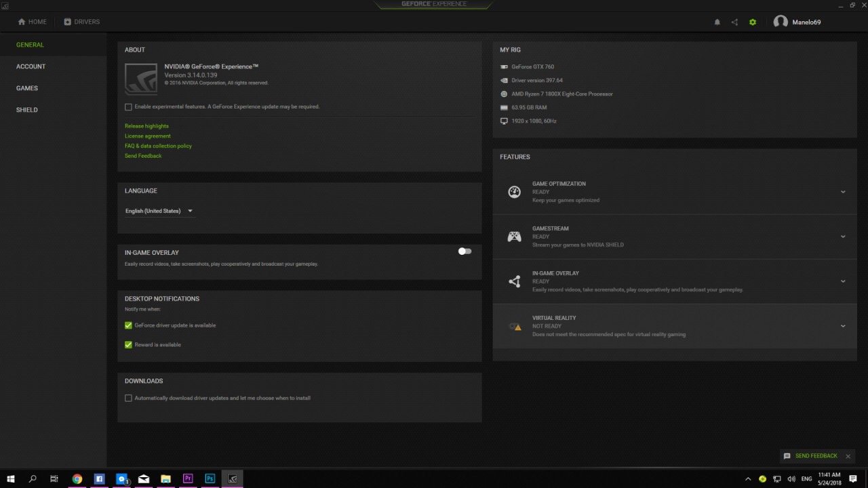Go to the Drivers tab

[x=81, y=22]
